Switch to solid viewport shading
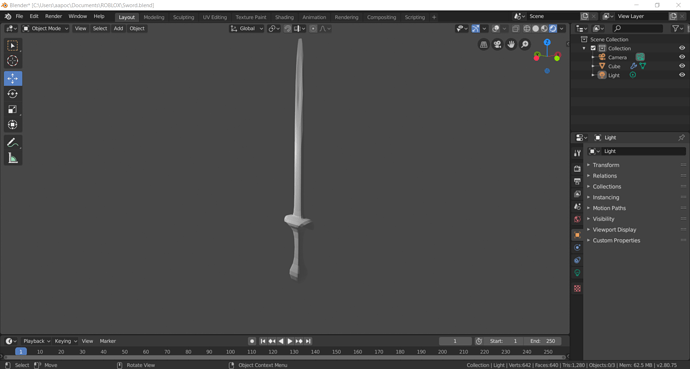 [x=536, y=29]
